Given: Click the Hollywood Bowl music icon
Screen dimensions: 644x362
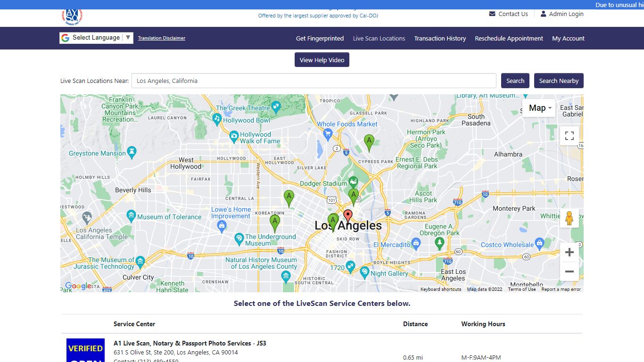Looking at the screenshot, I should click(x=217, y=119).
